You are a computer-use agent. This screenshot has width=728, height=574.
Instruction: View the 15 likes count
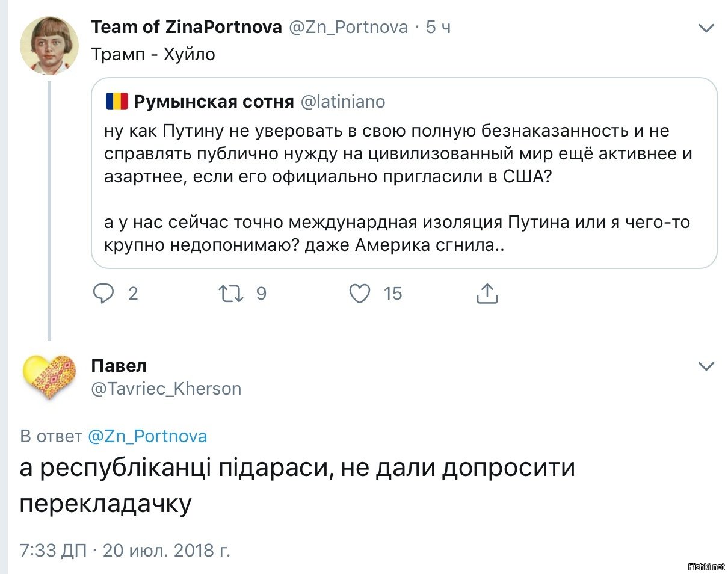392,294
